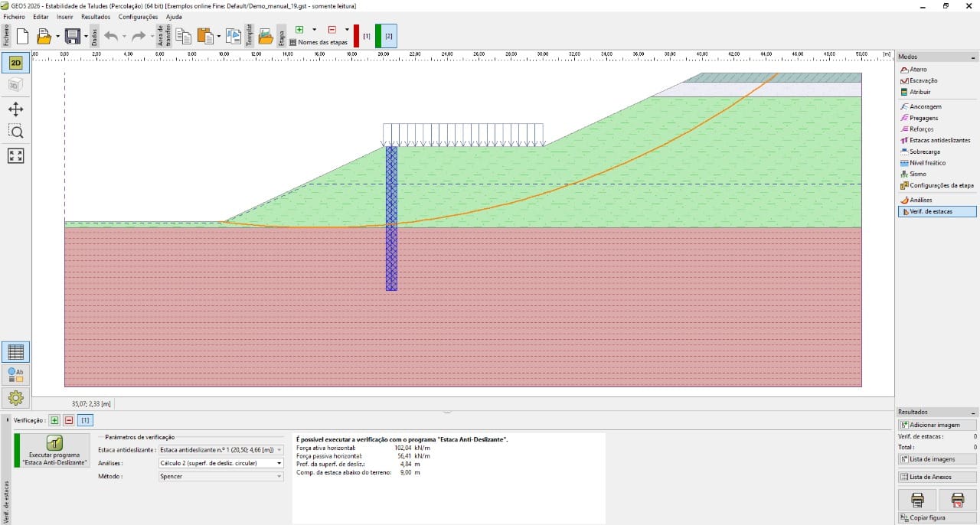Print results using the printer icon in Resultados
Image resolution: width=980 pixels, height=525 pixels.
pyautogui.click(x=916, y=499)
